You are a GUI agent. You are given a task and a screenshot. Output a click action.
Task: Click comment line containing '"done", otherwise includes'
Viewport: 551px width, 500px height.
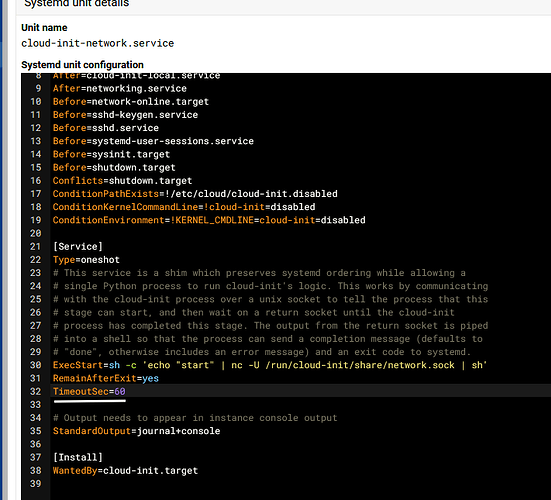pos(262,352)
